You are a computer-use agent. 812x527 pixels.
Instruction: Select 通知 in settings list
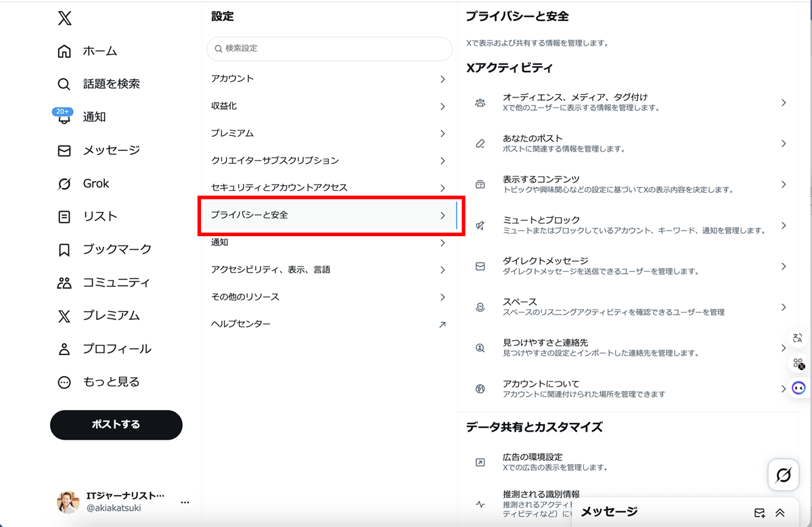[x=329, y=242]
